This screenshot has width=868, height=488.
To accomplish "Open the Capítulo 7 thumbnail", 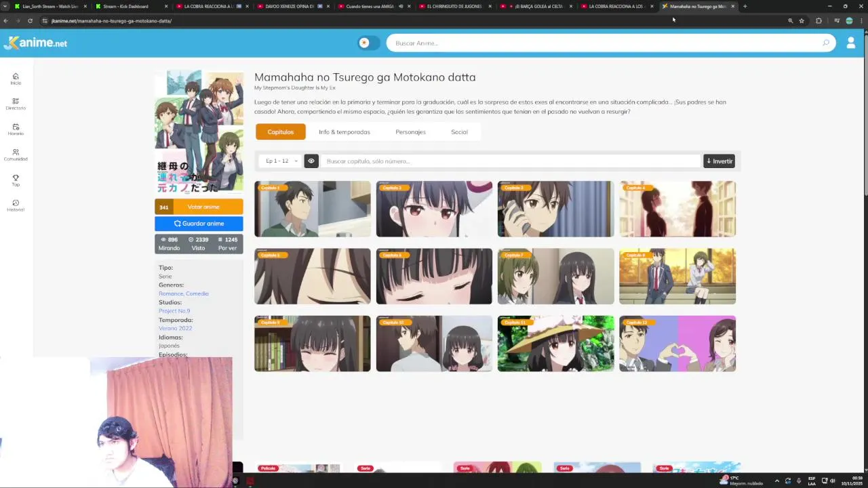I will (x=555, y=276).
